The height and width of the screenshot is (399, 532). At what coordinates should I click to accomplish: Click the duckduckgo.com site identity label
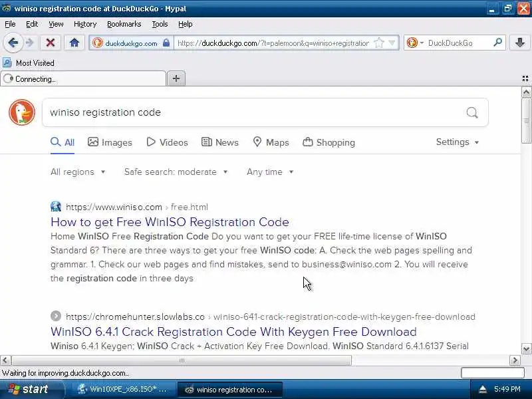click(131, 43)
